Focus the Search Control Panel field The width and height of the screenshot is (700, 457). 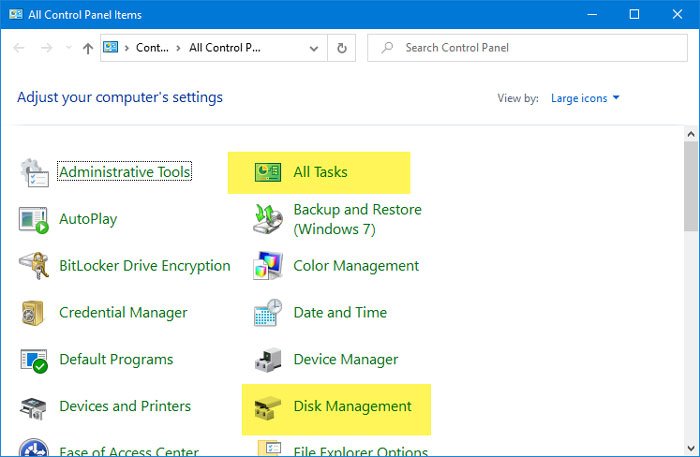[527, 48]
